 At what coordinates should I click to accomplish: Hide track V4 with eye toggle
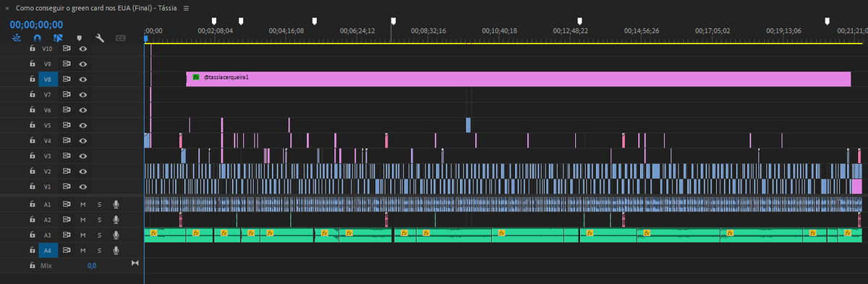click(x=83, y=141)
